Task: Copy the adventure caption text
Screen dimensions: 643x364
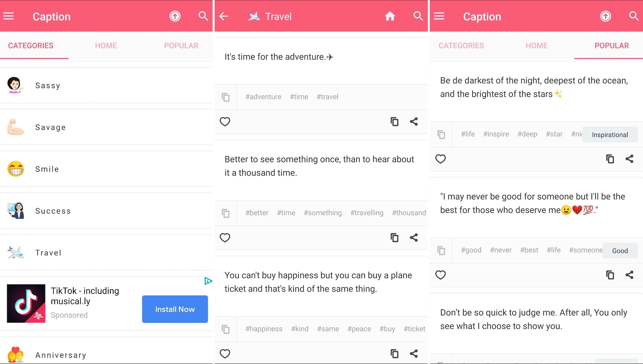Action: pos(394,122)
